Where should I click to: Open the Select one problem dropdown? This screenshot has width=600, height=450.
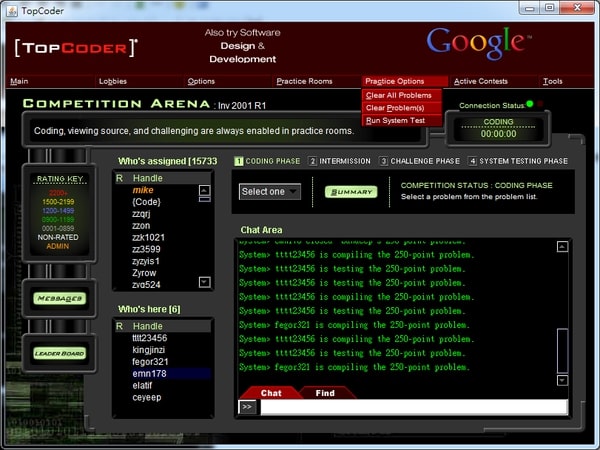pos(270,192)
